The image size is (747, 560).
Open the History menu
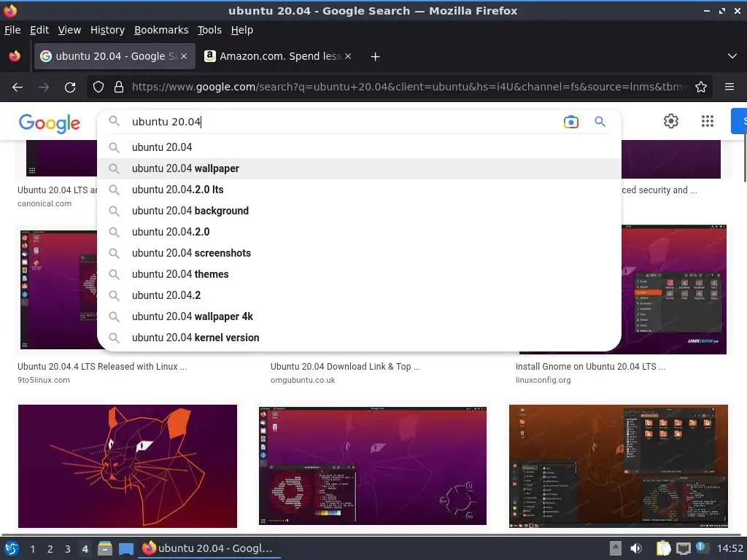tap(107, 30)
